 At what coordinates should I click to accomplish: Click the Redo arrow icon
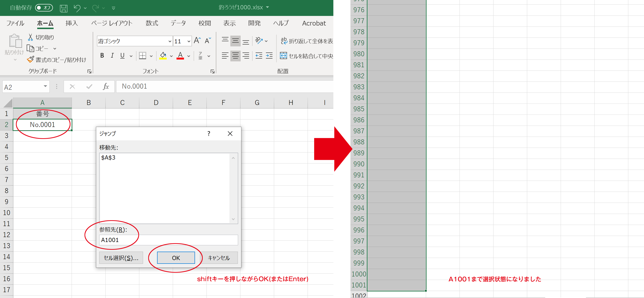(96, 8)
